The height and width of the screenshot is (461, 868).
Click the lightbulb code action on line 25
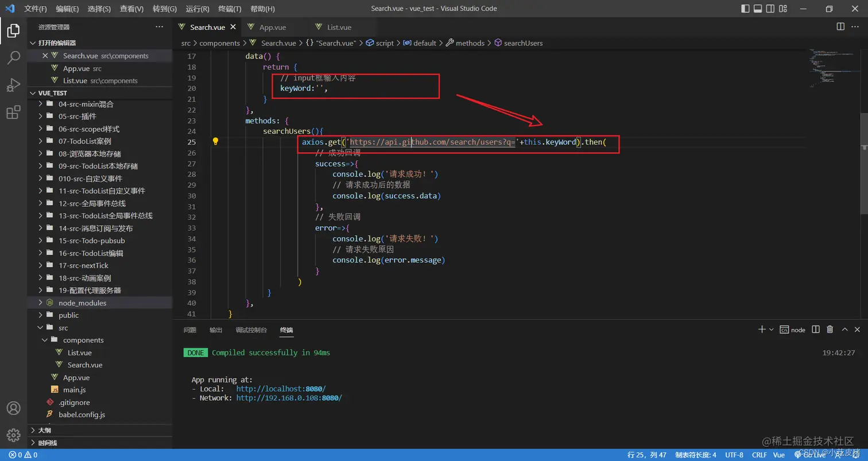pyautogui.click(x=215, y=141)
